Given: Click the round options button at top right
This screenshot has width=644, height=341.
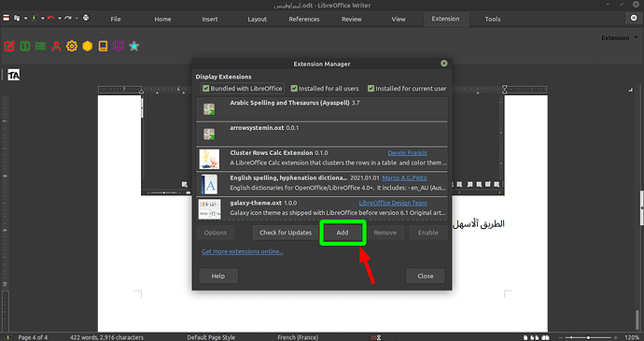Looking at the screenshot, I should [634, 18].
